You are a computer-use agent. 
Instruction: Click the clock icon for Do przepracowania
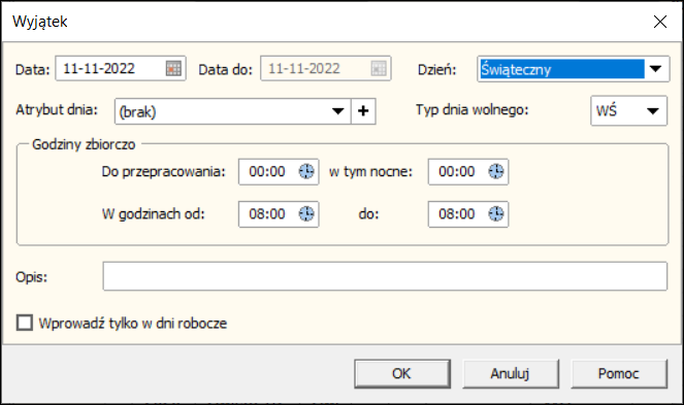click(x=306, y=172)
